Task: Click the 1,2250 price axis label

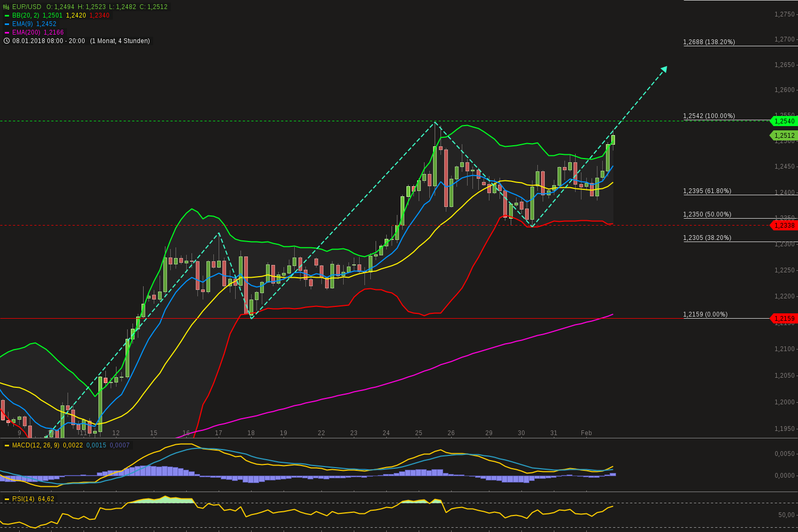Action: [785, 270]
